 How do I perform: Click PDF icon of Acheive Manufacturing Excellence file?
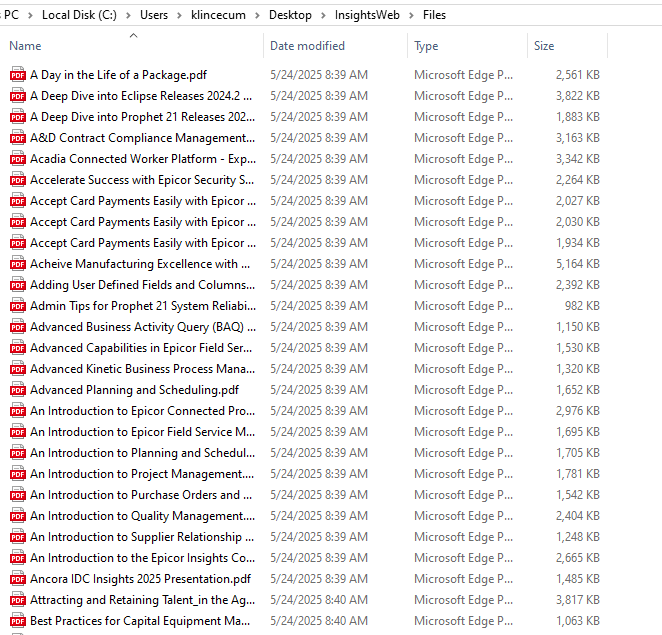point(18,264)
